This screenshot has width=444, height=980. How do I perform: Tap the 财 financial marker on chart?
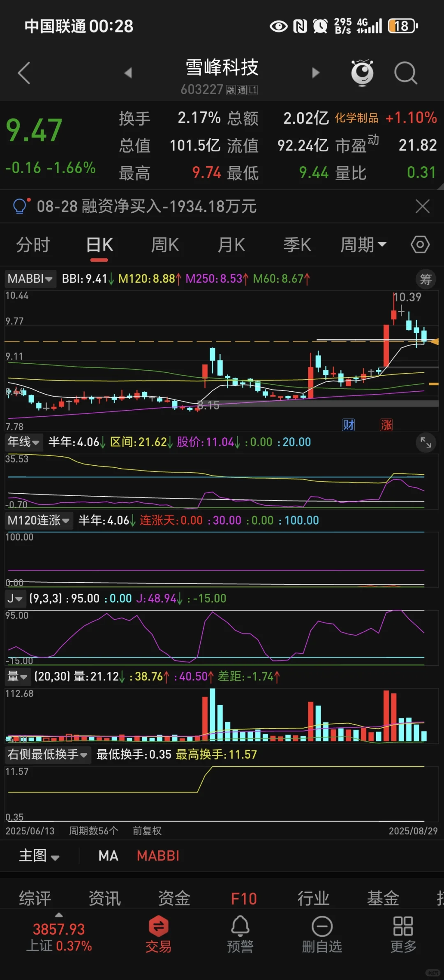(349, 425)
